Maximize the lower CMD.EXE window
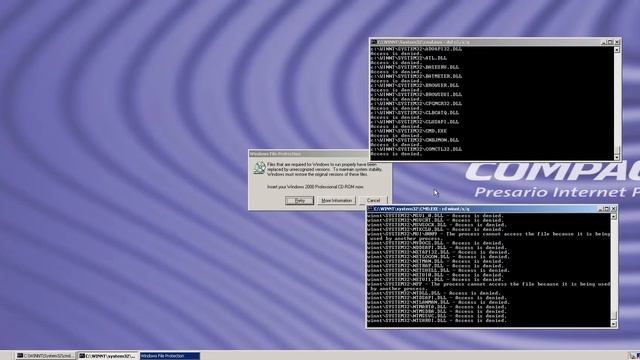This screenshot has height=360, width=640. click(x=607, y=209)
